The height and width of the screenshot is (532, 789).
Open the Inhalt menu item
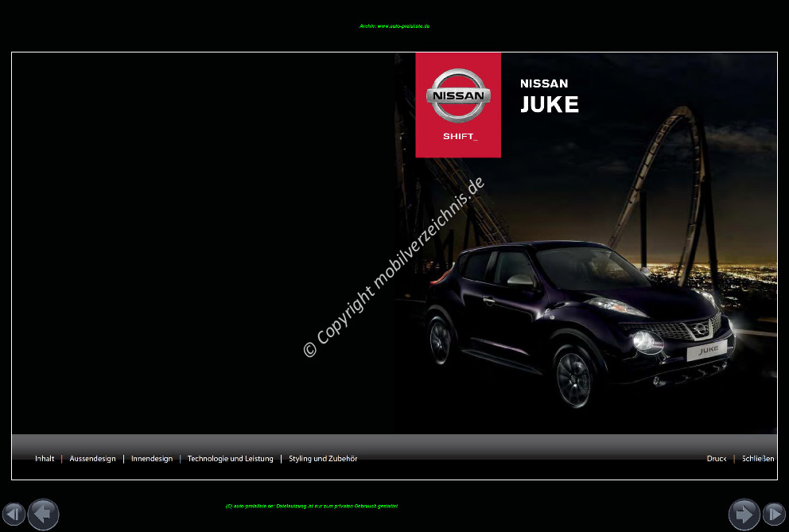pyautogui.click(x=45, y=459)
